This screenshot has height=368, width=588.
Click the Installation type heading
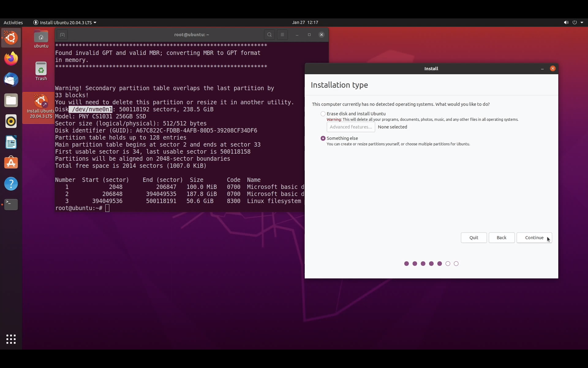(x=339, y=85)
